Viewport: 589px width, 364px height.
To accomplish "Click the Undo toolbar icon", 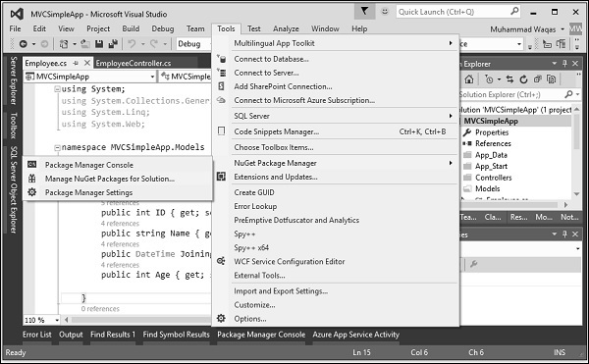I will tap(132, 44).
